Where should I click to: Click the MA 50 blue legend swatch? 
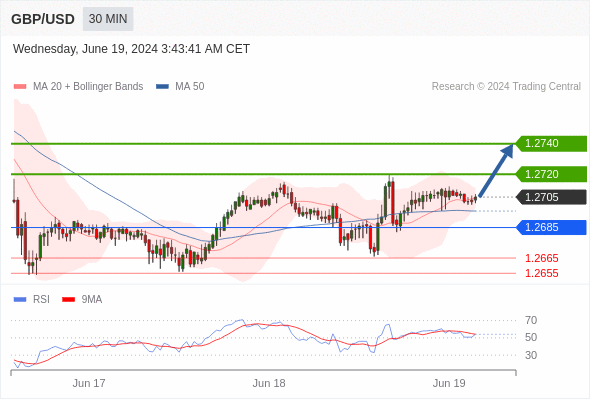[x=162, y=87]
